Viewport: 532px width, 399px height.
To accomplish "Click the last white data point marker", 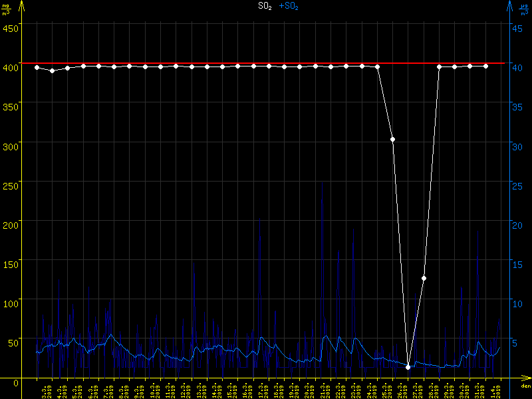I will pos(486,66).
